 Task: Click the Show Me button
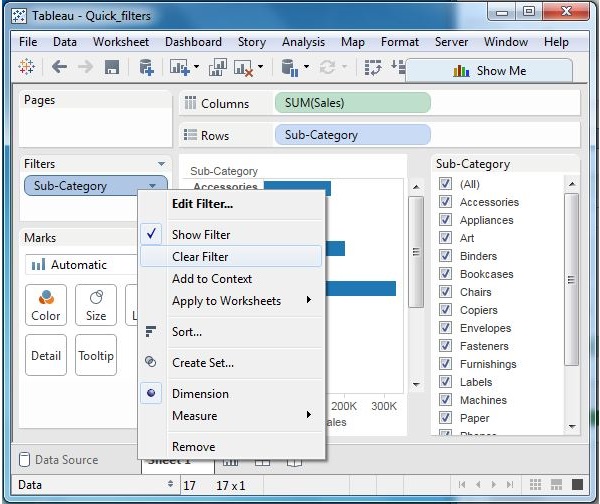[489, 71]
